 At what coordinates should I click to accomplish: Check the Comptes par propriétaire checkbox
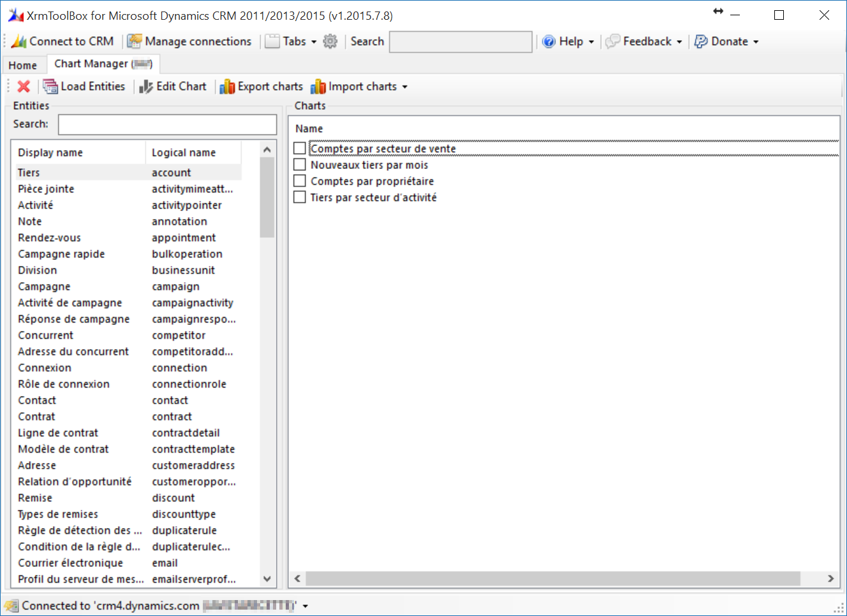point(300,181)
